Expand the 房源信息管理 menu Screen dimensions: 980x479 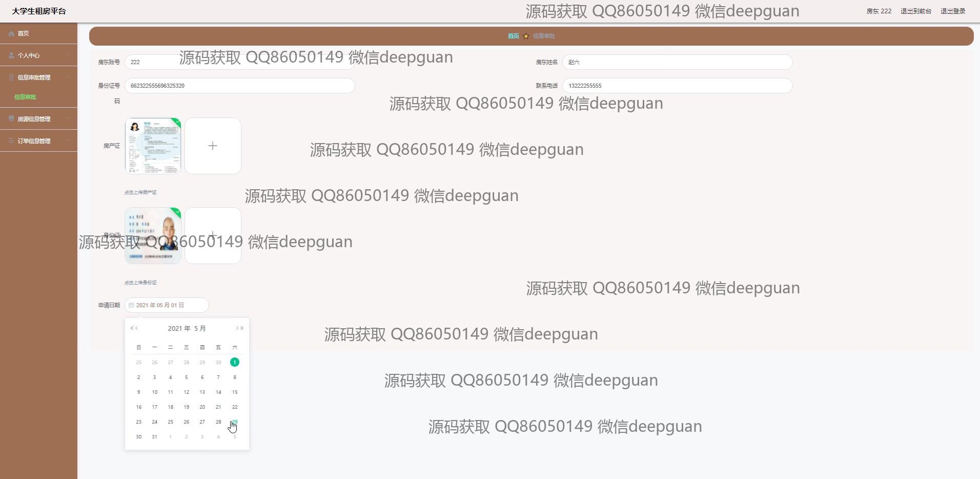coord(68,119)
